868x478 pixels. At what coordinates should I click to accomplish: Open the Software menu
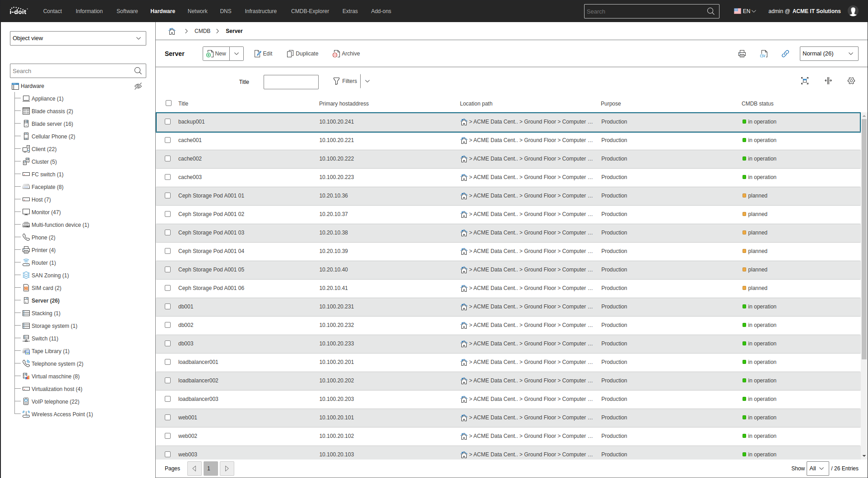pyautogui.click(x=127, y=11)
